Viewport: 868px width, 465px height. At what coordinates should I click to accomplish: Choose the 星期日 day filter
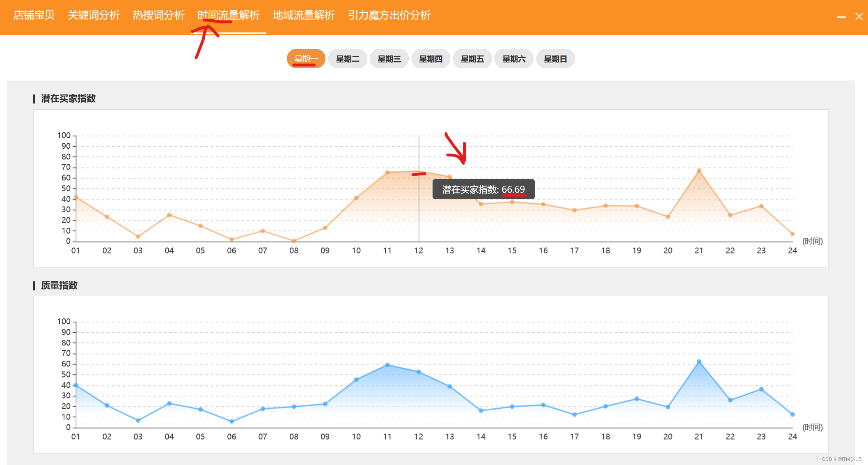(x=555, y=59)
